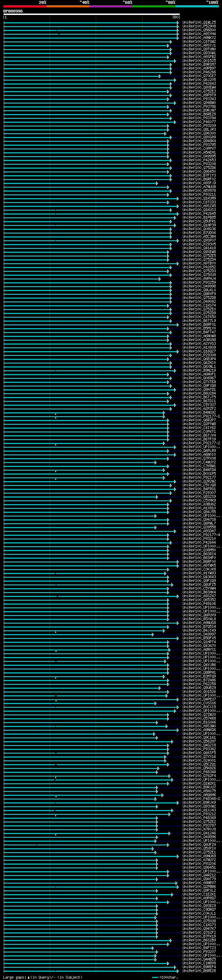
Task: Click the alignment bar for UniRef100_Q70CE7
Action: (82, 76)
